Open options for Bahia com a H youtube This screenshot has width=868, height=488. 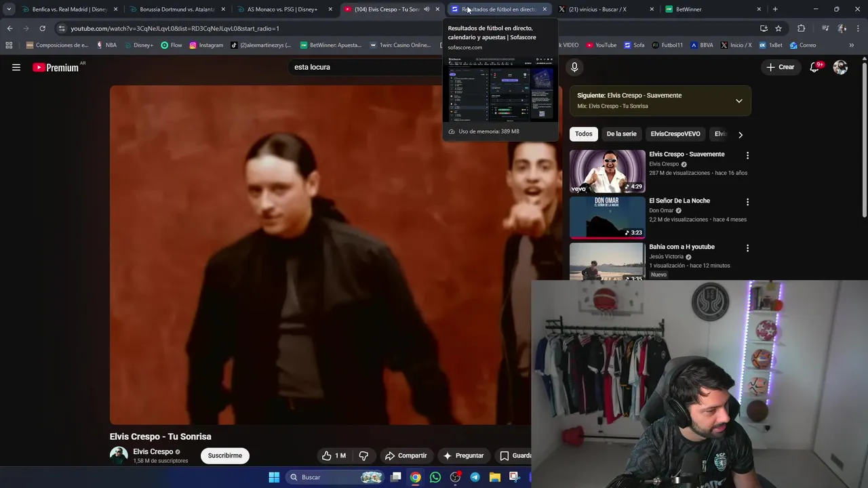click(747, 248)
